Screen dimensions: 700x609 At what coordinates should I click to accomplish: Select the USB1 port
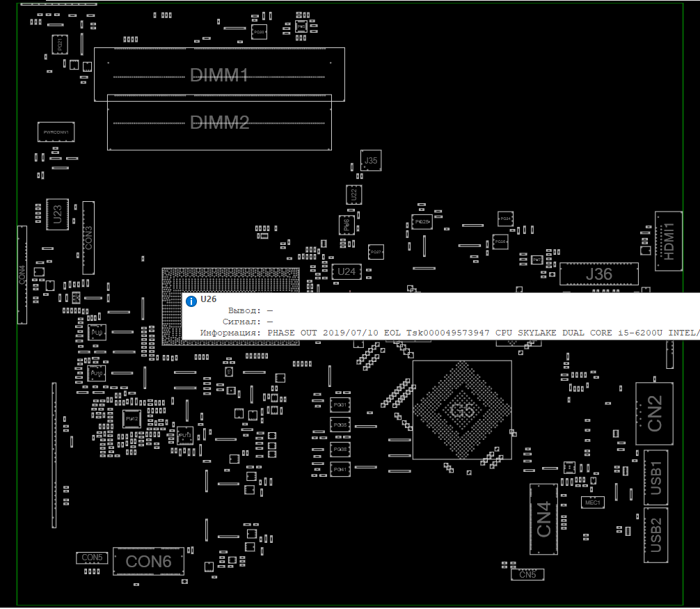pyautogui.click(x=655, y=477)
